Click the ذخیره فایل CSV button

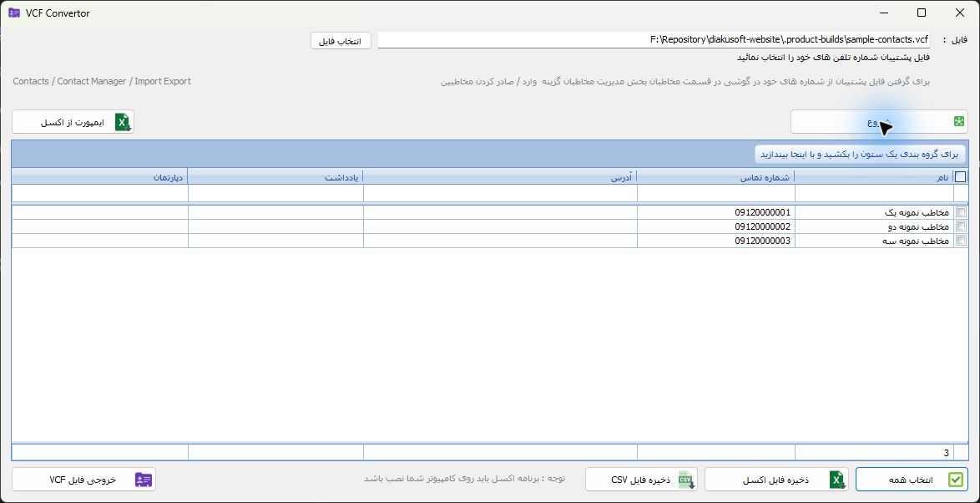tap(641, 480)
